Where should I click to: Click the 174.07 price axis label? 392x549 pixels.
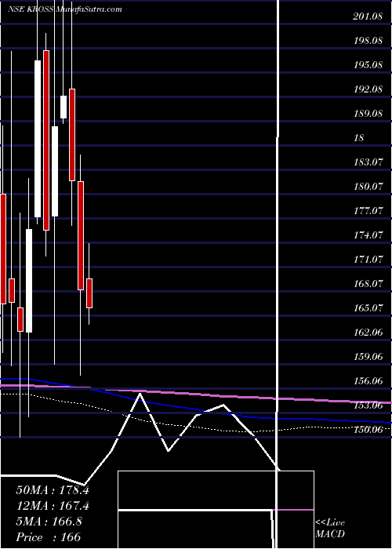[x=367, y=235]
